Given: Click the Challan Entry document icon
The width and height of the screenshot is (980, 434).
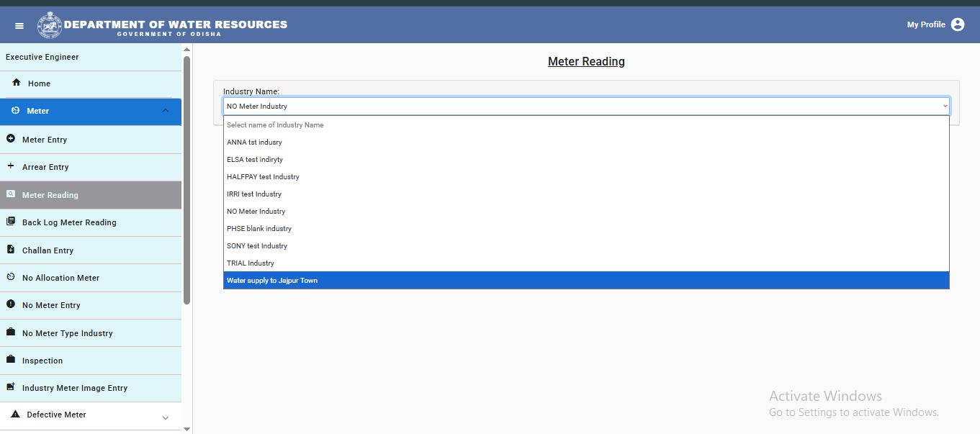Looking at the screenshot, I should [x=11, y=250].
